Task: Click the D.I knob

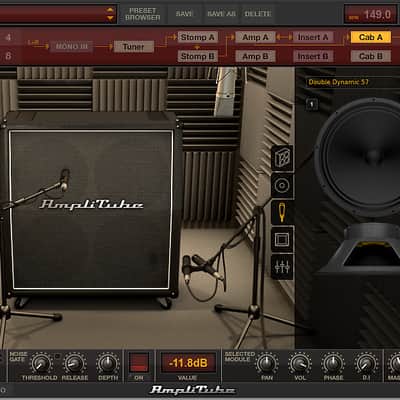Action: [x=366, y=364]
